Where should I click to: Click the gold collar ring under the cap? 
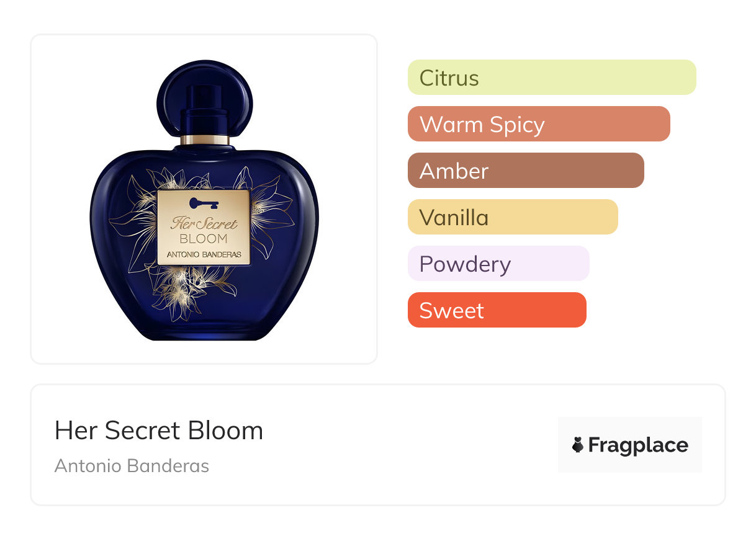tap(204, 138)
